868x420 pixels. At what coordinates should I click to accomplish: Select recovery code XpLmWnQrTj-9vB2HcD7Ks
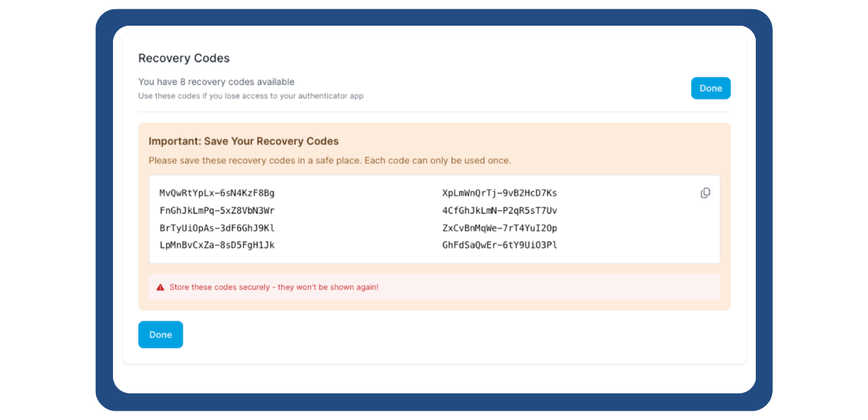click(x=500, y=193)
